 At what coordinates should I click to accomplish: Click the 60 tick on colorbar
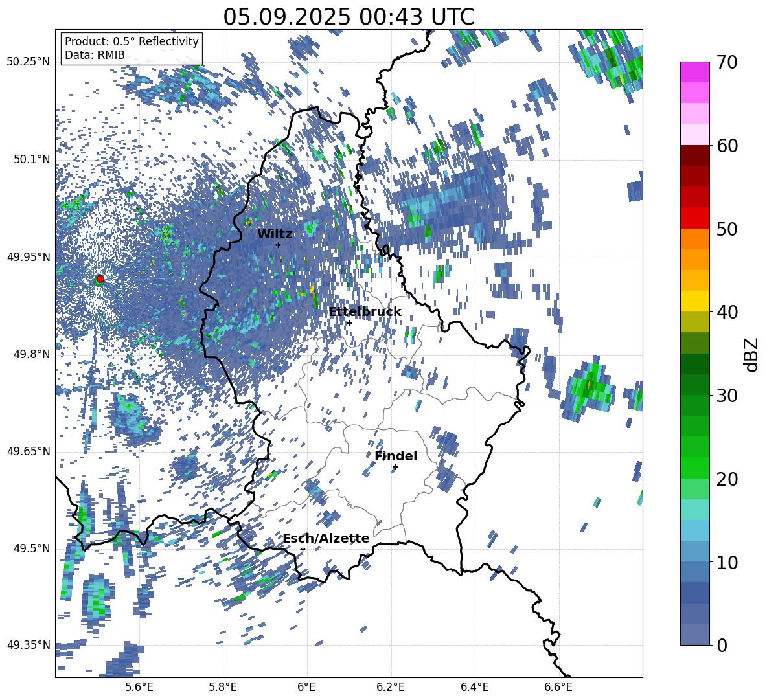point(727,145)
